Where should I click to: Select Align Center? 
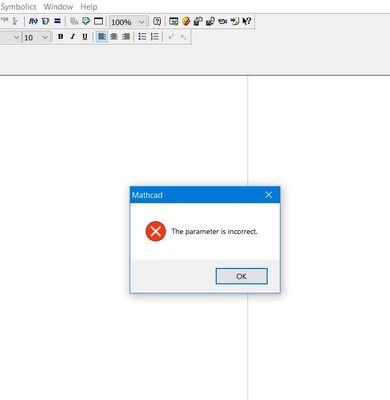(x=114, y=37)
